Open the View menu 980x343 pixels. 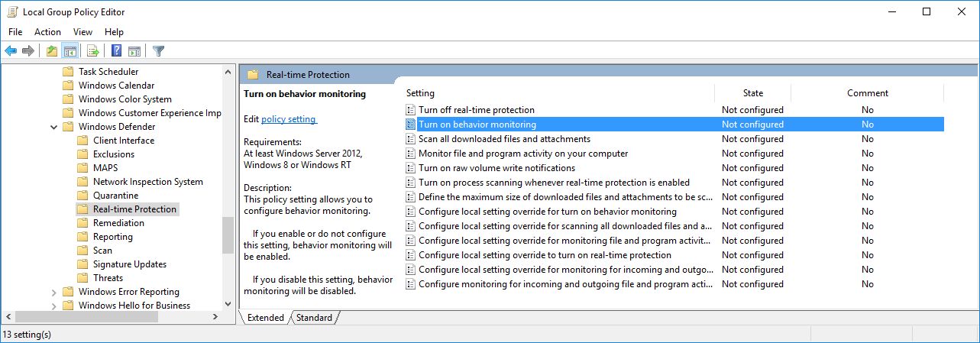[x=82, y=32]
